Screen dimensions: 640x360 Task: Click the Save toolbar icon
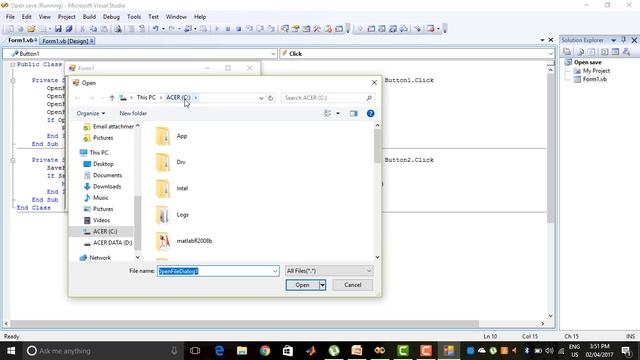[x=58, y=29]
